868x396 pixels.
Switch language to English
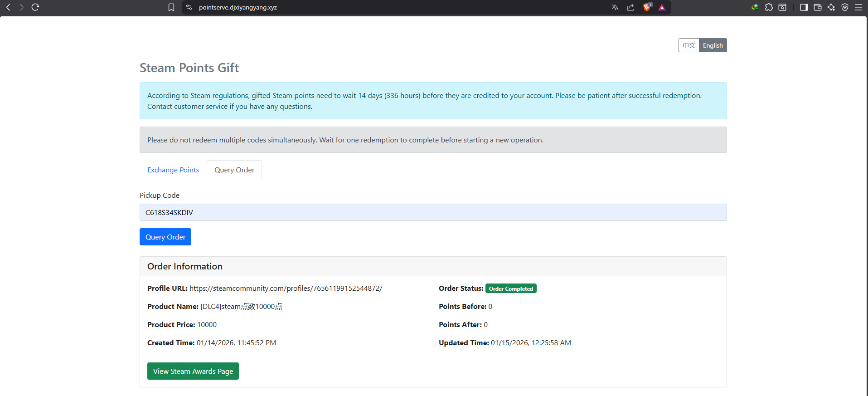[713, 45]
